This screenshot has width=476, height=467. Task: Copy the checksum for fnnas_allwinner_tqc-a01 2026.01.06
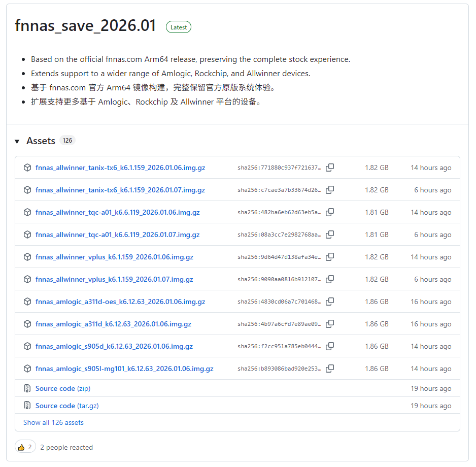click(x=329, y=212)
